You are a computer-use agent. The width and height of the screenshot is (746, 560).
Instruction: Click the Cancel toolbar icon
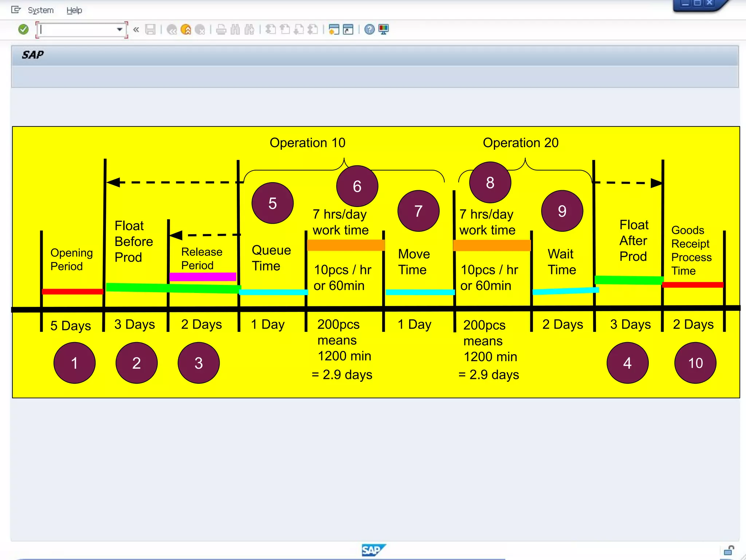coord(200,30)
